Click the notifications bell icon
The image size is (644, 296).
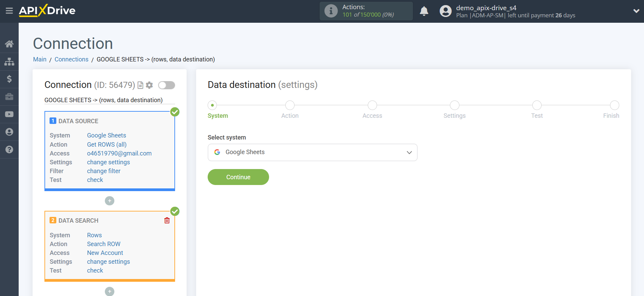point(424,11)
